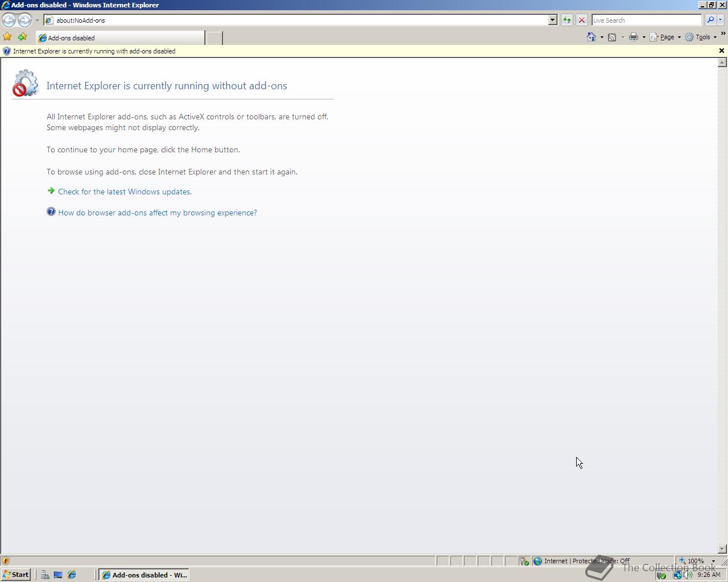Image resolution: width=728 pixels, height=582 pixels.
Task: Open the search provider options dropdown
Action: [x=720, y=20]
